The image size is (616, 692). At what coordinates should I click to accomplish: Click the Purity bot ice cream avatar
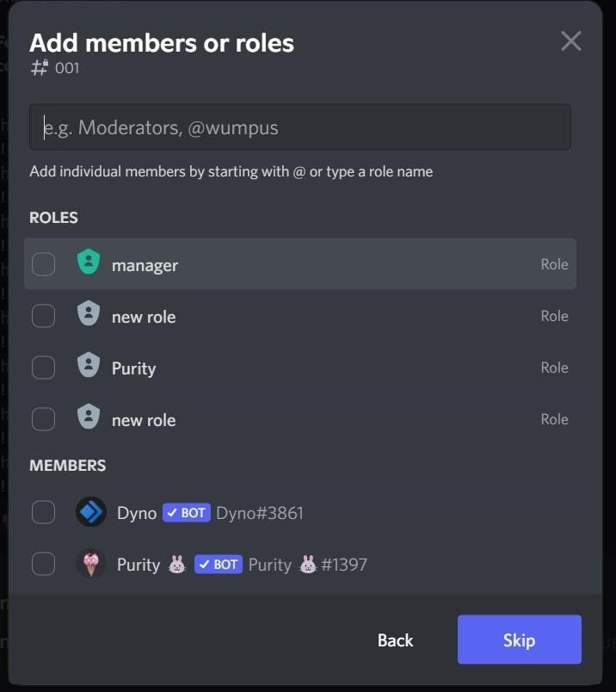(91, 564)
